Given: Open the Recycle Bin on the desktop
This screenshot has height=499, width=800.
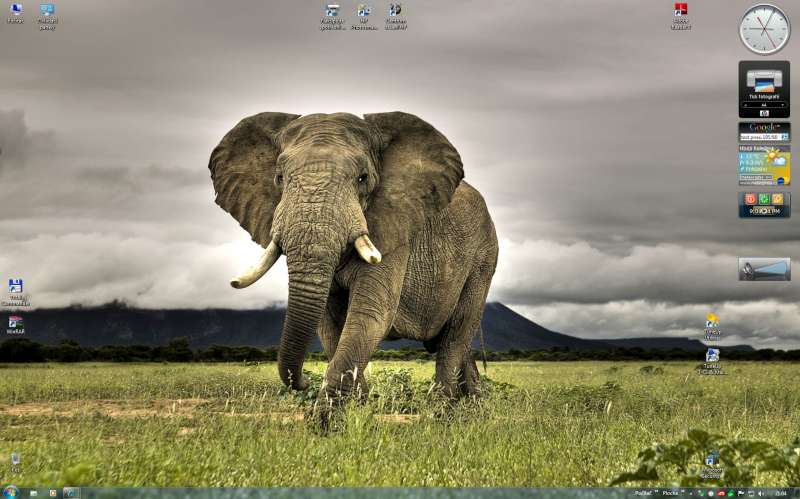Looking at the screenshot, I should (x=15, y=460).
